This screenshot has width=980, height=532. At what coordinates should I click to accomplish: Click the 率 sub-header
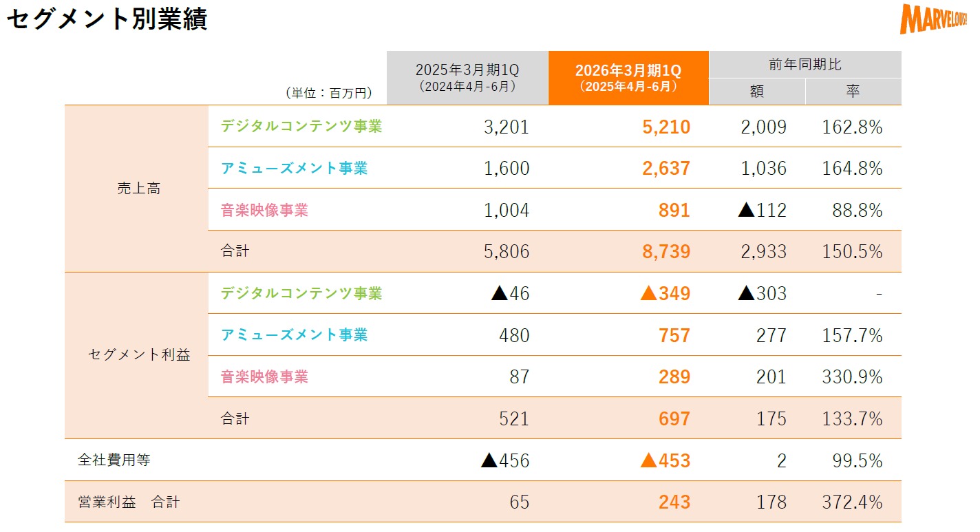853,92
